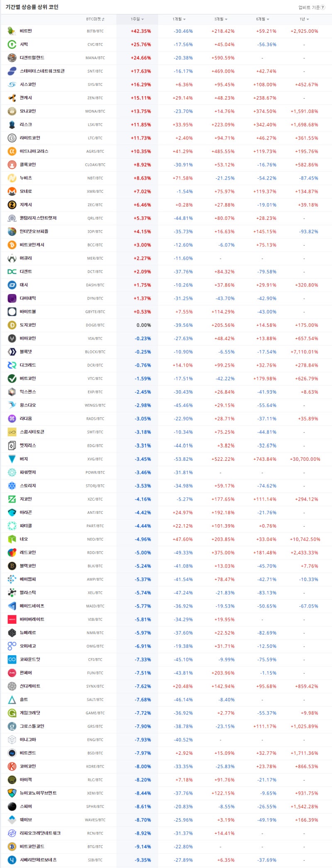Viewport: 332px width, 868px height.
Task: Click the Vertcoin (VTC) checkmark icon
Action: tap(12, 379)
